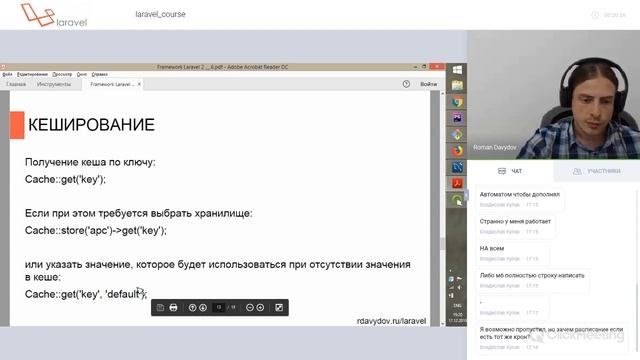Switch to the УЧАСТНИКИ tab
The width and height of the screenshot is (640, 360).
tap(597, 171)
